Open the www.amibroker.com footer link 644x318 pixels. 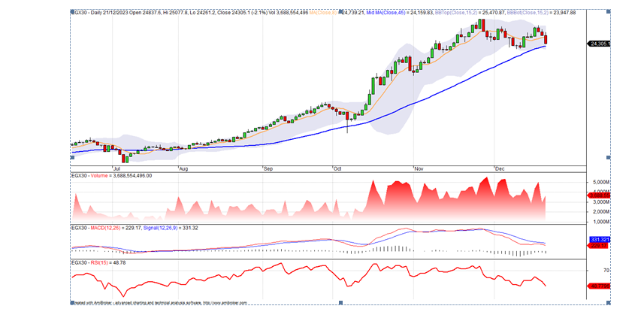coord(224,303)
